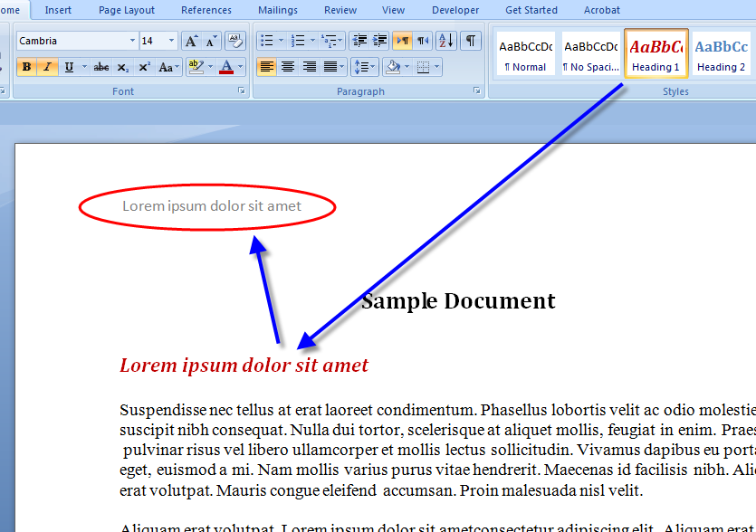Open Shading dropdown arrow
The height and width of the screenshot is (532, 756).
pyautogui.click(x=407, y=67)
